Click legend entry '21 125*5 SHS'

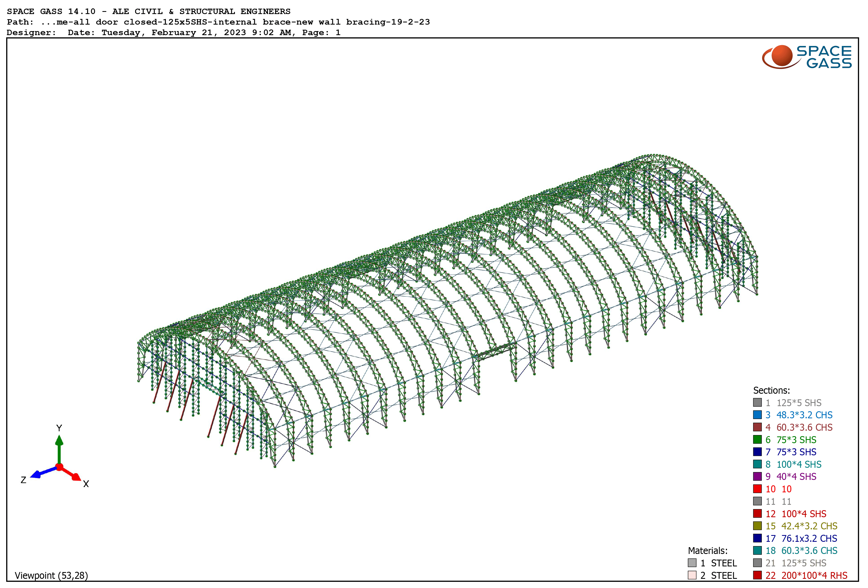(x=796, y=563)
